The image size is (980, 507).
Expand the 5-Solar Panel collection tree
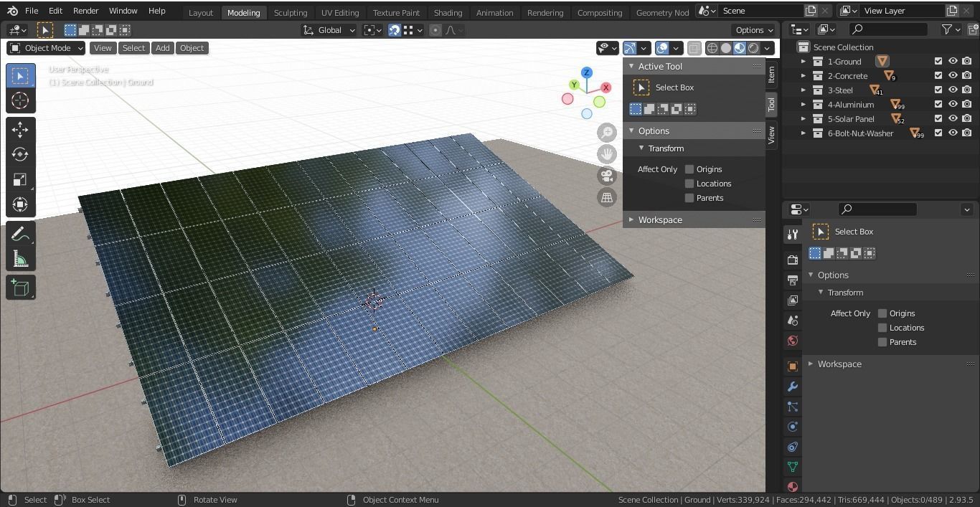pyautogui.click(x=804, y=119)
